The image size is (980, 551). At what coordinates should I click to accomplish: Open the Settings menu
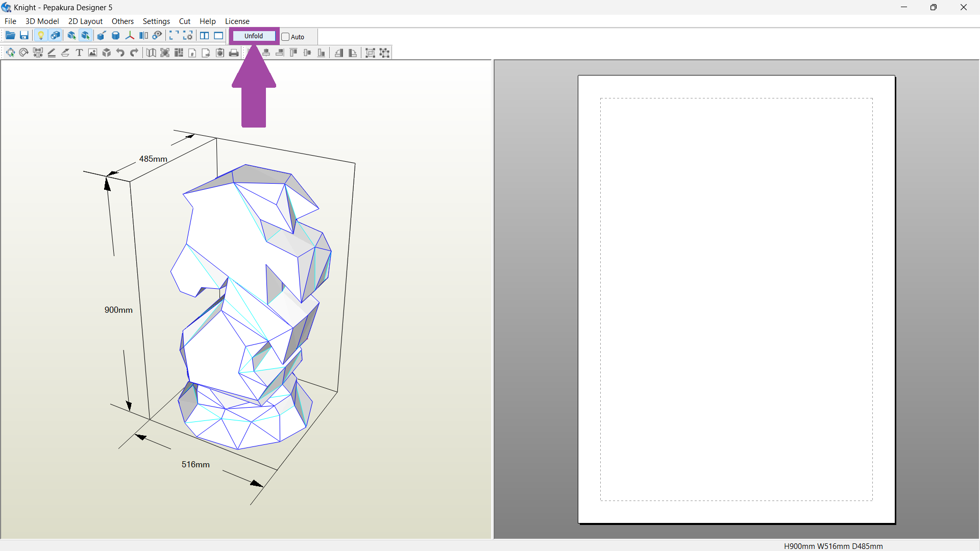pyautogui.click(x=156, y=21)
